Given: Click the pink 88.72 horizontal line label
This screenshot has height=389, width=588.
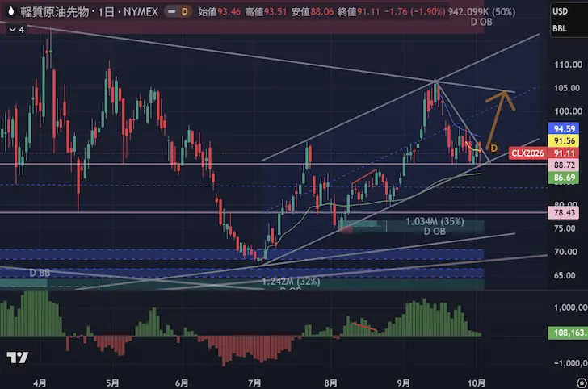Looking at the screenshot, I should click(x=564, y=165).
